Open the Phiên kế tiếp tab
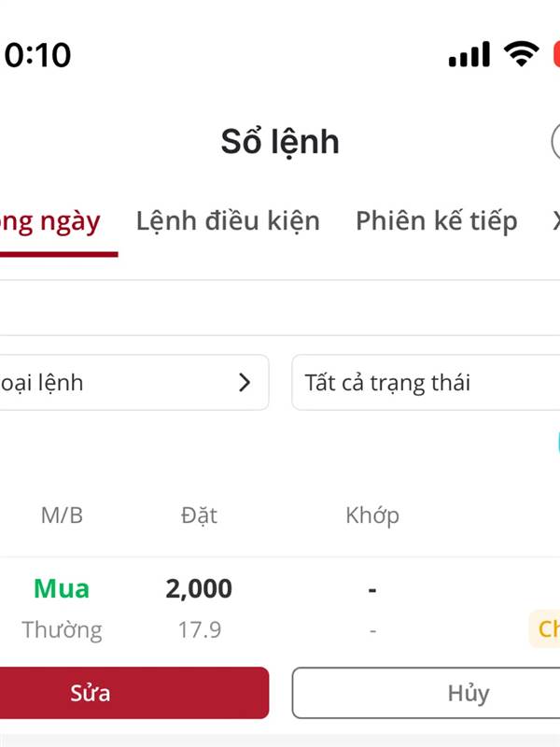Image resolution: width=560 pixels, height=747 pixels. (x=437, y=221)
